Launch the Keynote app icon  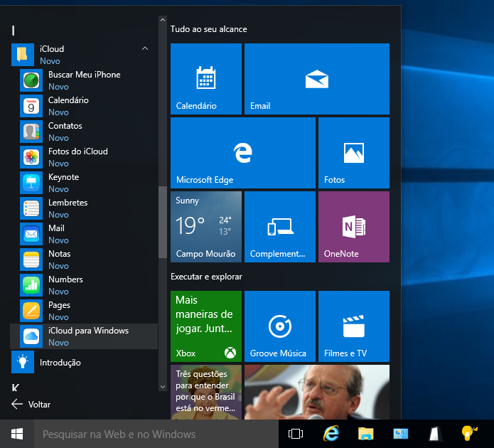tap(31, 183)
